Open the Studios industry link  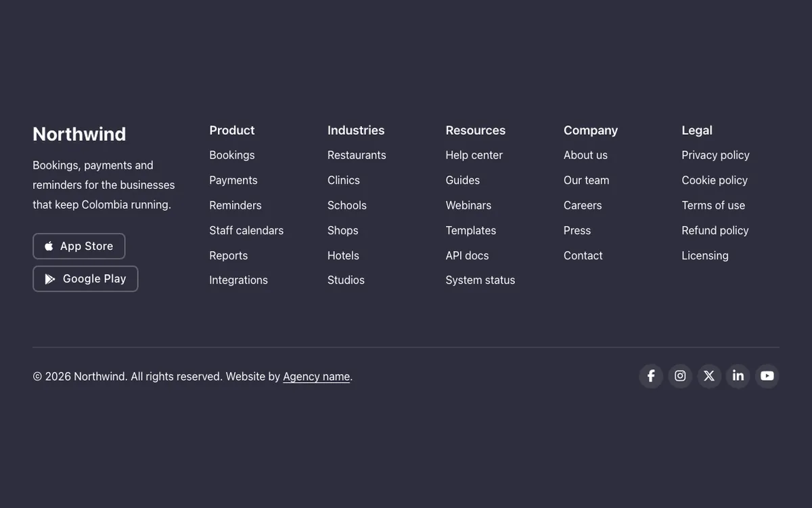point(346,280)
